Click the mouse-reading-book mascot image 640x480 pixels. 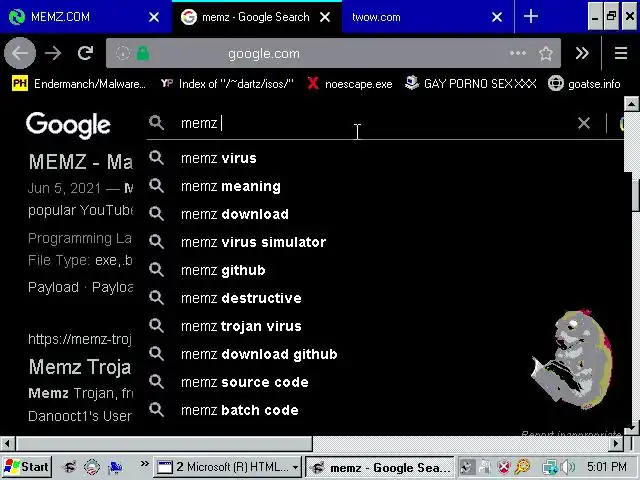click(x=572, y=359)
